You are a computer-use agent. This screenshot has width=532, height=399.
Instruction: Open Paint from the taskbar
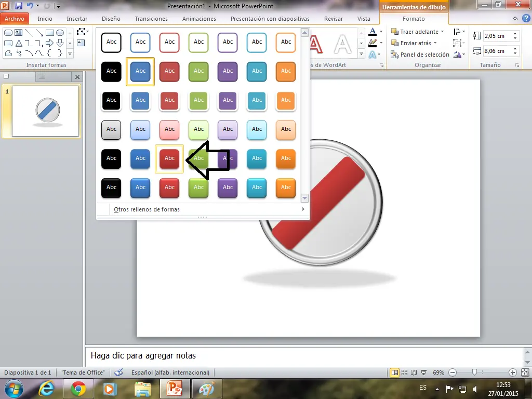(207, 389)
